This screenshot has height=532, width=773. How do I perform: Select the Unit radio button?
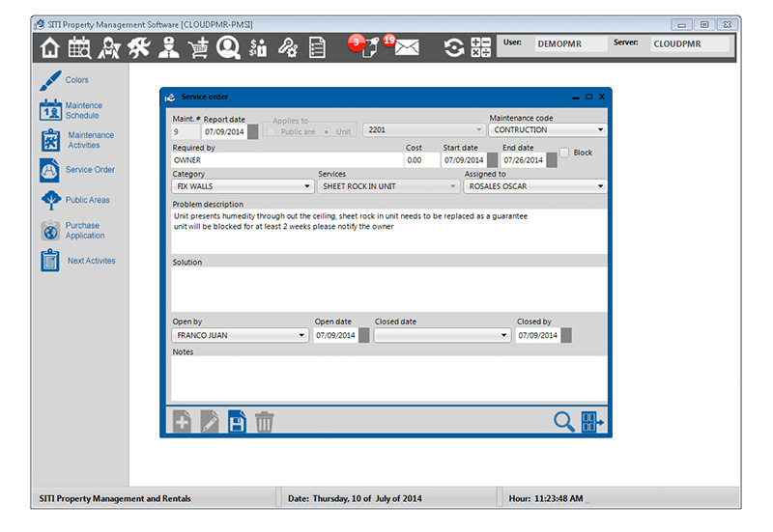(x=328, y=130)
